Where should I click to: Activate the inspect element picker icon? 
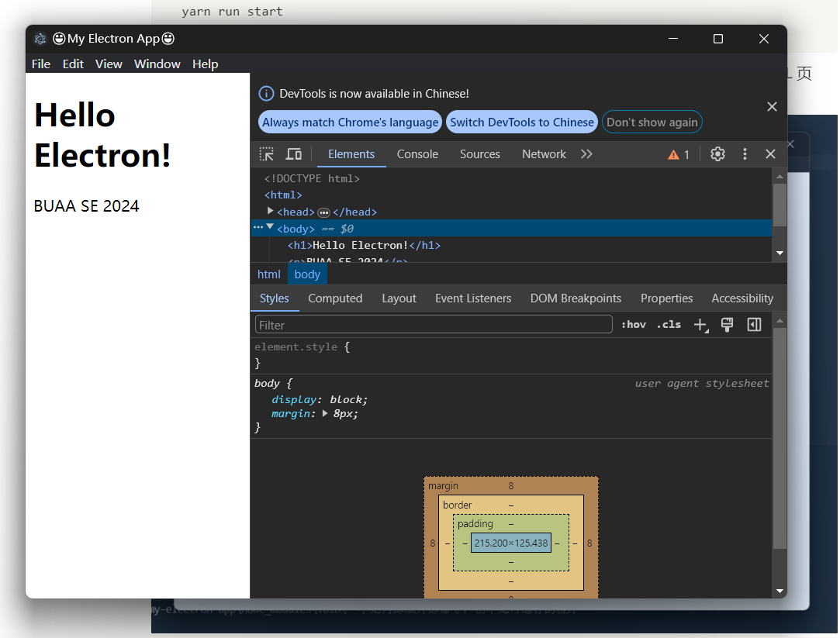[266, 154]
